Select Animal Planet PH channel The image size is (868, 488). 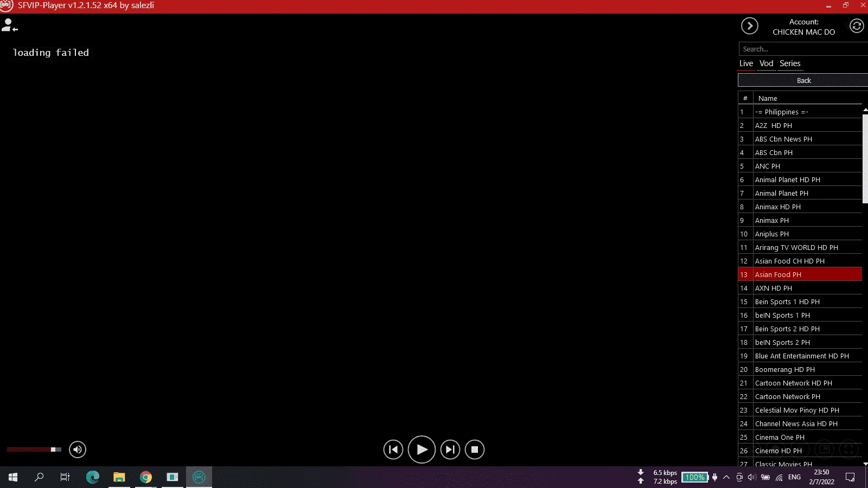point(800,193)
